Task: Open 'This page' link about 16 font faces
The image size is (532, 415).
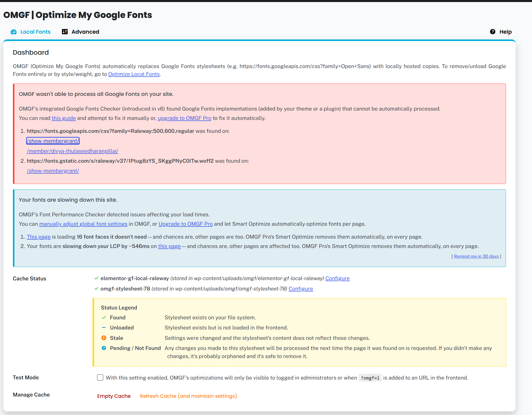Action: pos(39,237)
